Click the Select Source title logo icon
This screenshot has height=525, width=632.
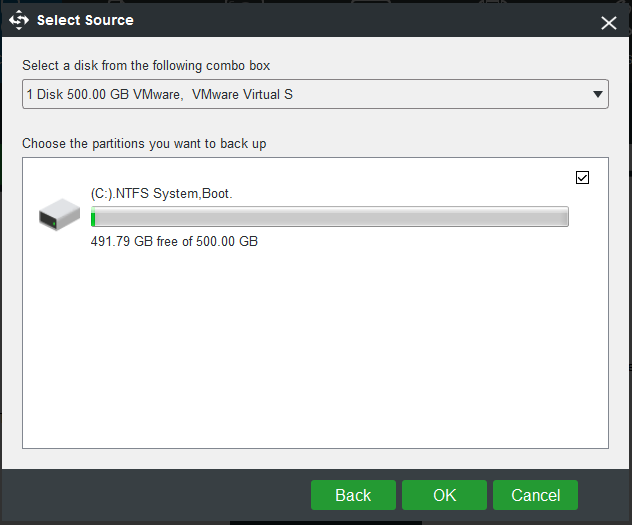pyautogui.click(x=19, y=20)
